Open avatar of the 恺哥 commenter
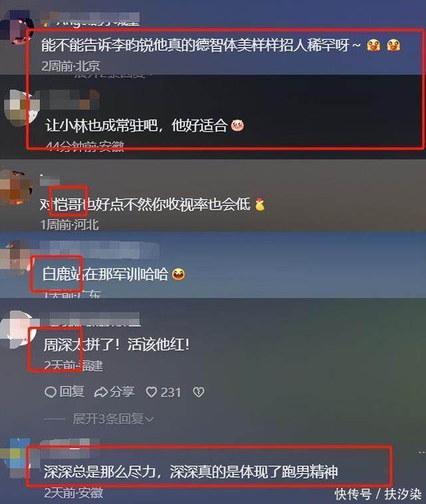 [x=15, y=188]
